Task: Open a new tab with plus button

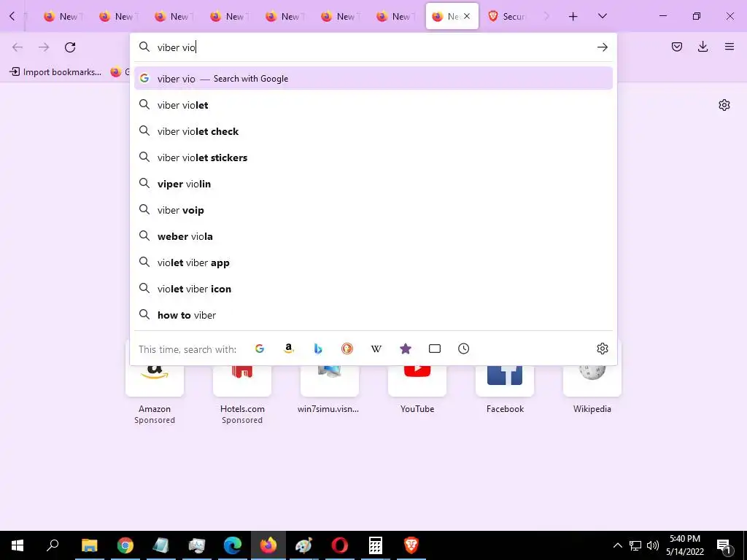Action: [x=573, y=16]
